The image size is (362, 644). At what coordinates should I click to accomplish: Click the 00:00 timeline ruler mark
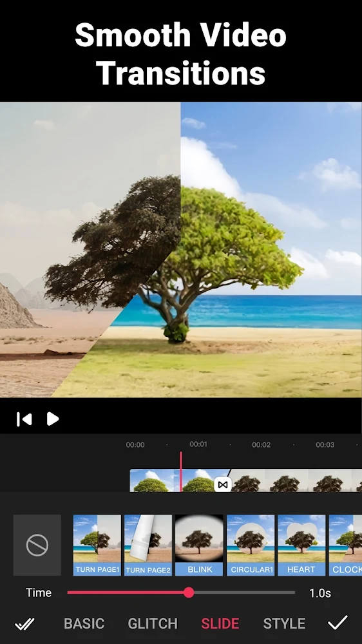tap(135, 445)
